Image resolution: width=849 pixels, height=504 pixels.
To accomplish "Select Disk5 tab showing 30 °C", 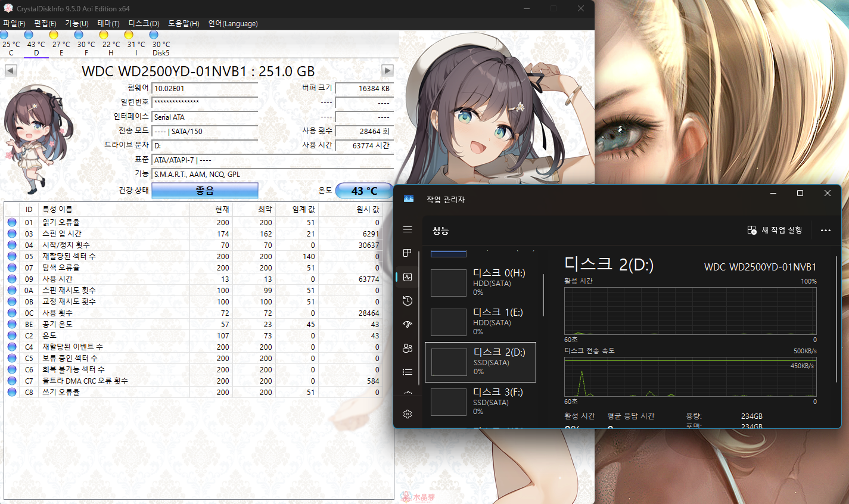I will (x=161, y=43).
